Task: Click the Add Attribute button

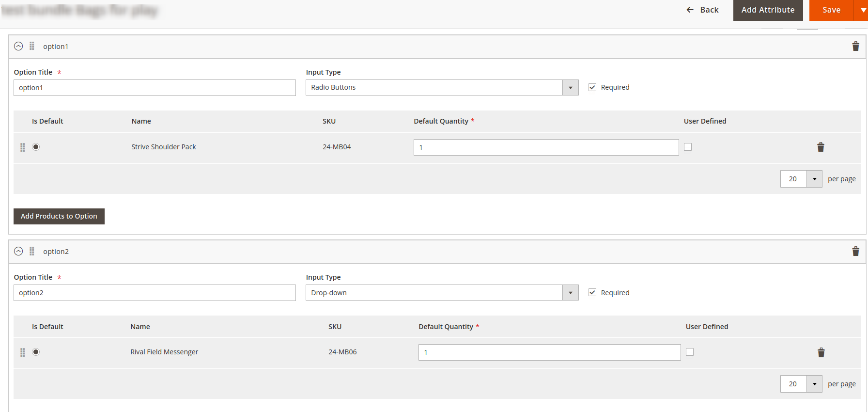Action: click(768, 10)
